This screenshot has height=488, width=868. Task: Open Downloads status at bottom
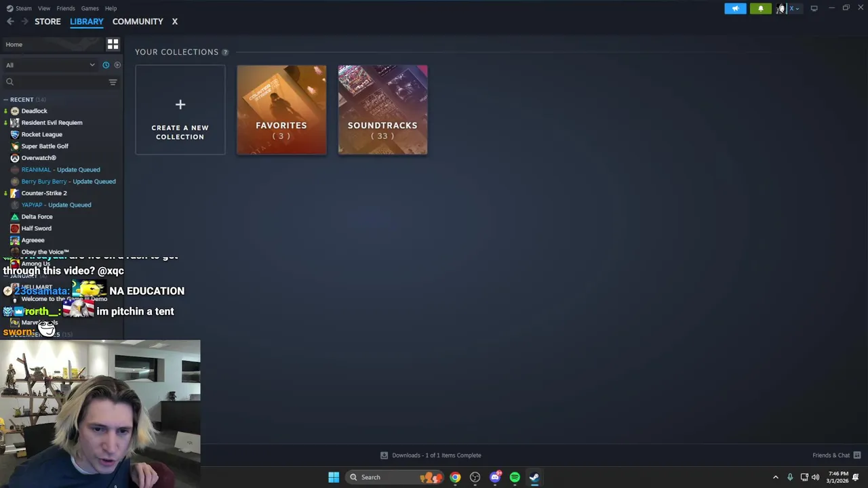click(431, 455)
